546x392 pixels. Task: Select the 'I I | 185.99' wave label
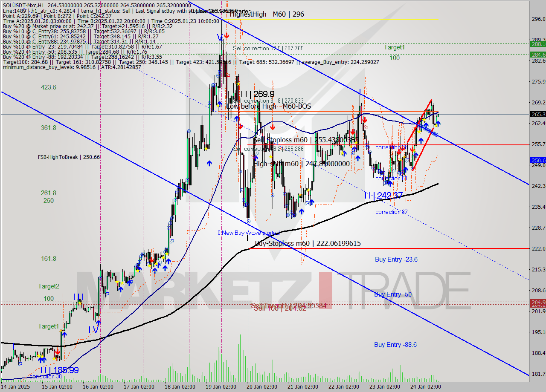[x=59, y=370]
